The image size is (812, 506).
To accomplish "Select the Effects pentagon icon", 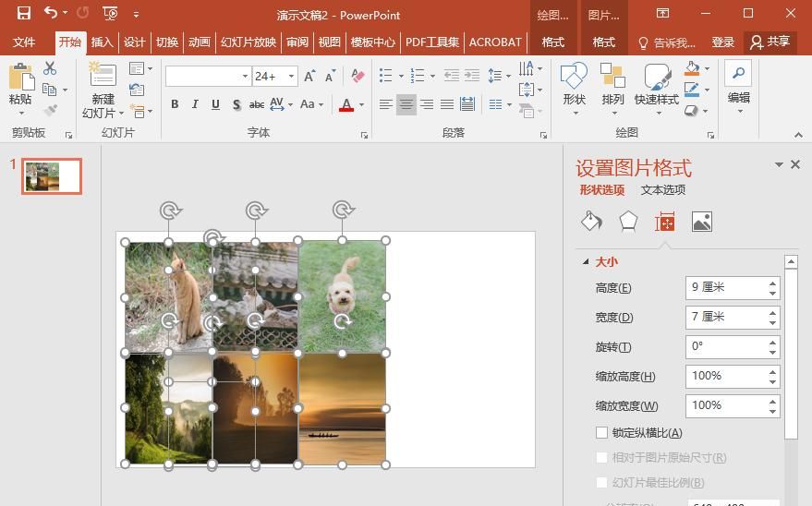I will point(628,222).
